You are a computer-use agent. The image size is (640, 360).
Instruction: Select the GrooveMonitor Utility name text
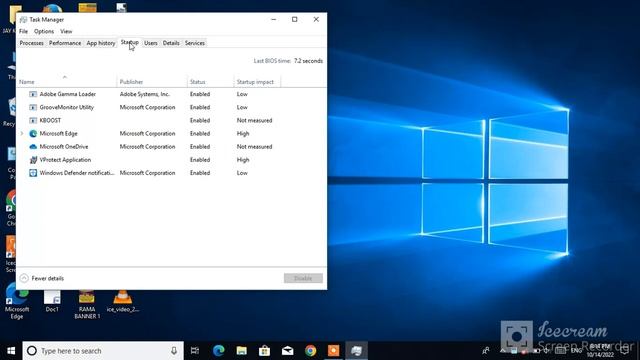coord(67,107)
